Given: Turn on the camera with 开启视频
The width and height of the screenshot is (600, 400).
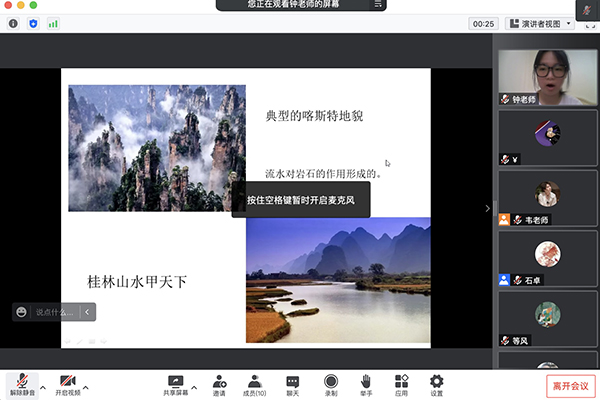Looking at the screenshot, I should 68,385.
